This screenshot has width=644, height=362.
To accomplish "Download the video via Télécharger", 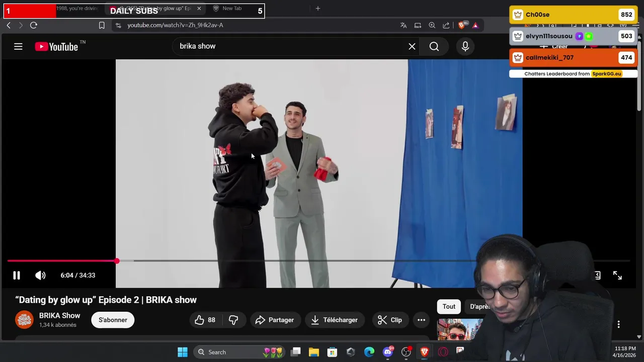I will tap(335, 320).
